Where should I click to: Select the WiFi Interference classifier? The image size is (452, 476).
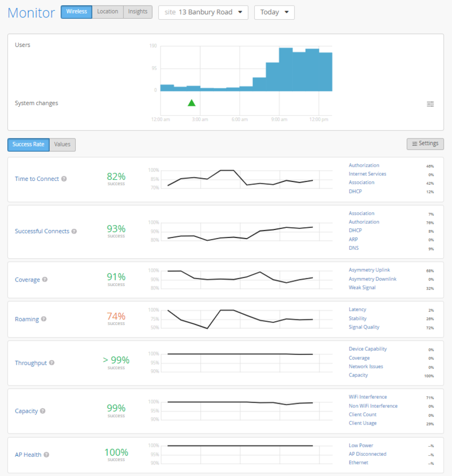pos(368,397)
